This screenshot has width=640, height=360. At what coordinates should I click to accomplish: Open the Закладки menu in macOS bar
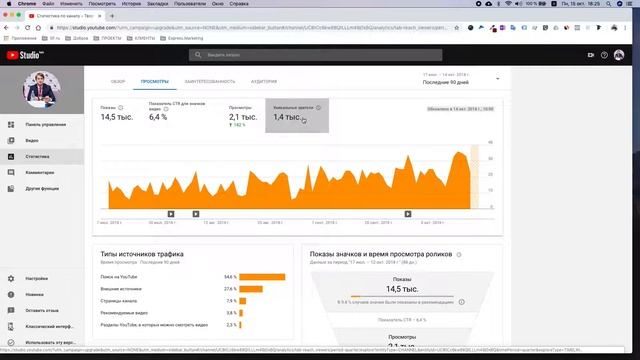[x=158, y=4]
